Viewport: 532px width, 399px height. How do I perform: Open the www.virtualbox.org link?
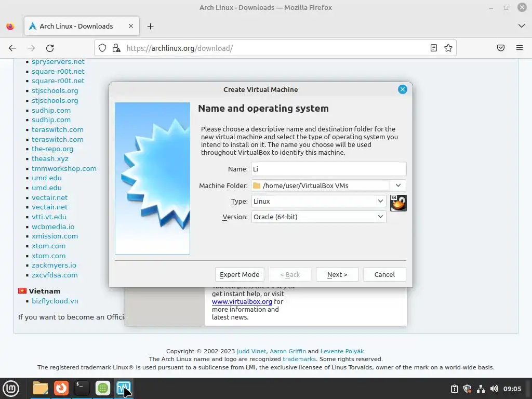(x=242, y=302)
